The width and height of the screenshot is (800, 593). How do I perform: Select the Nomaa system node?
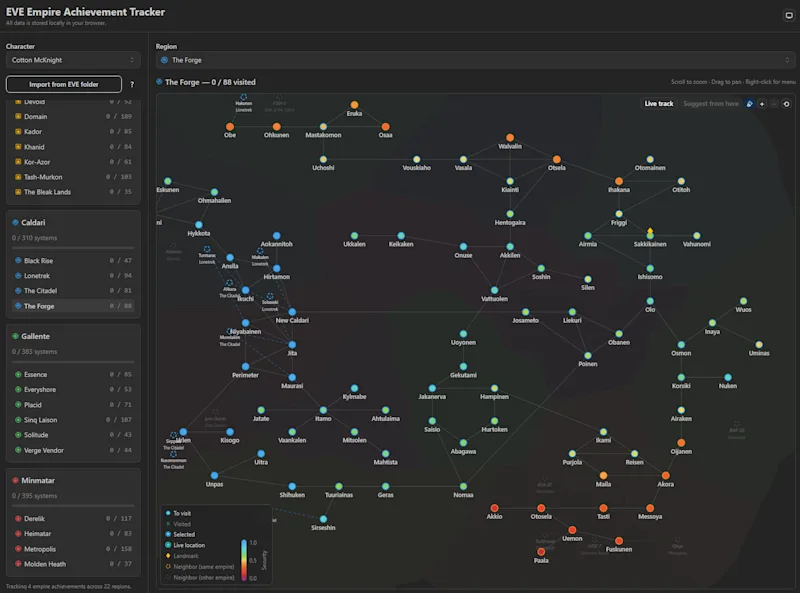point(463,486)
